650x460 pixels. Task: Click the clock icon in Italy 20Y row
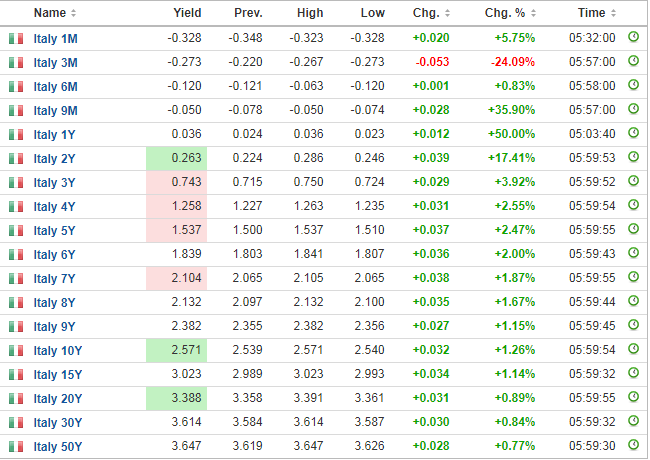633,397
